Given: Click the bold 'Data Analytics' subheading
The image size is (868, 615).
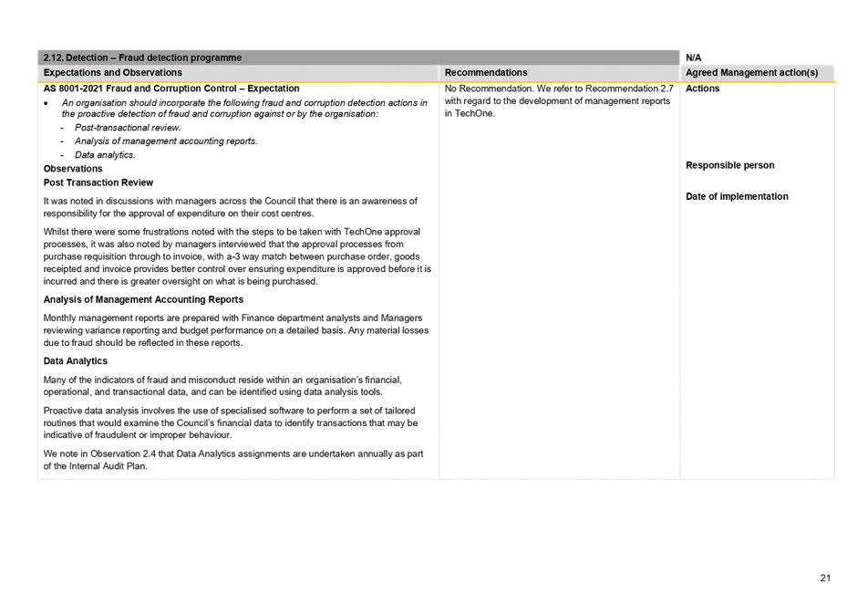Looking at the screenshot, I should coord(76,361).
